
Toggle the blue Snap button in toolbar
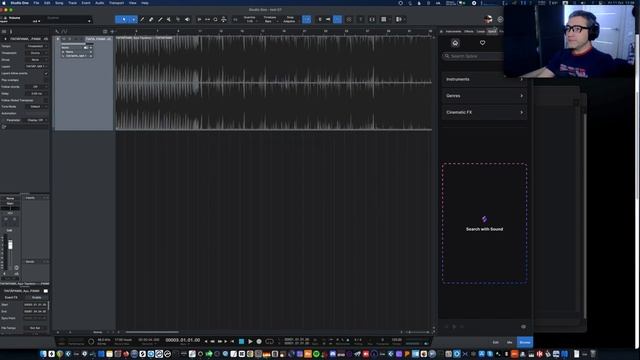(306, 19)
